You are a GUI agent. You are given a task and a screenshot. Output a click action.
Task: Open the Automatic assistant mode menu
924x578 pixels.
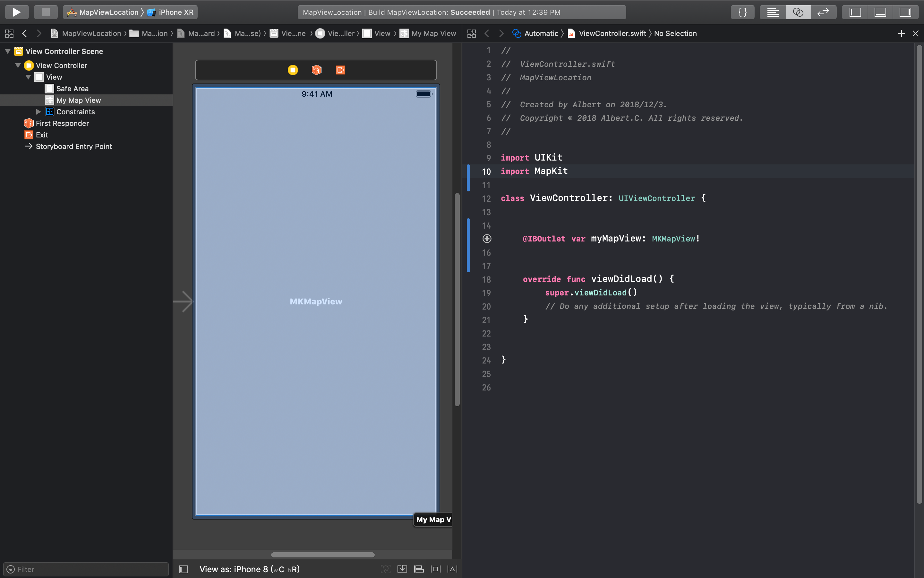tap(535, 34)
